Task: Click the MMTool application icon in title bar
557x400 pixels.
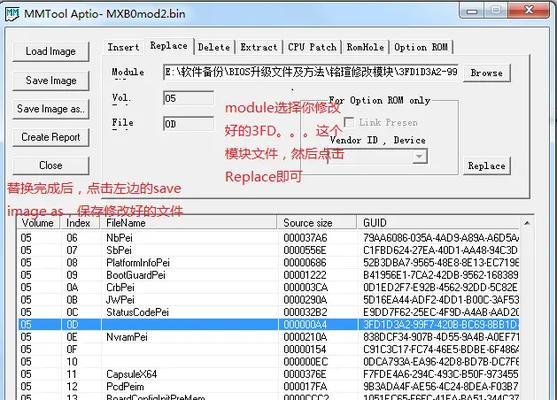Action: [x=12, y=14]
